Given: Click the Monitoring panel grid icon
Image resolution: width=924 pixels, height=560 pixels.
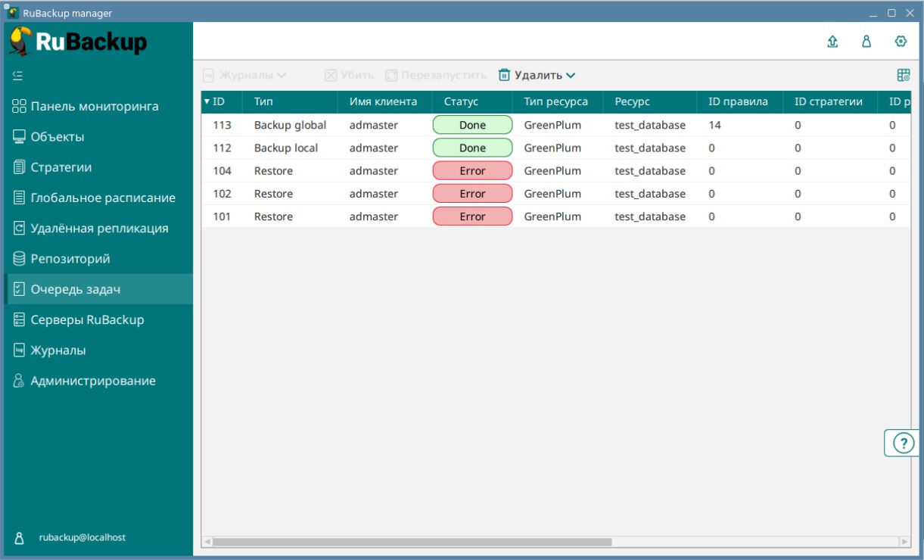Looking at the screenshot, I should pyautogui.click(x=19, y=107).
